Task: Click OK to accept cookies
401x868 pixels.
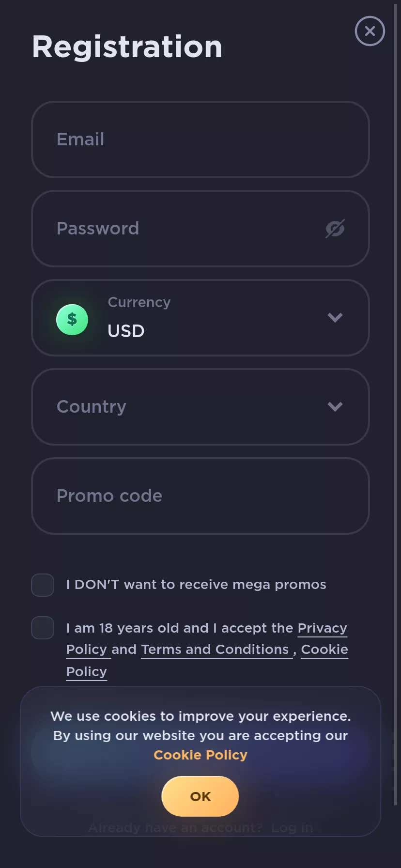Action: [x=200, y=796]
